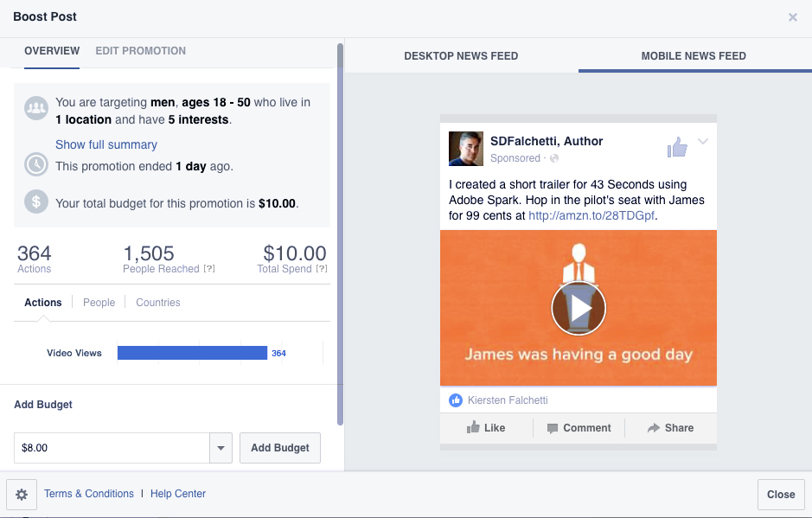
Task: Open the budget amount dropdown arrow
Action: pos(221,448)
